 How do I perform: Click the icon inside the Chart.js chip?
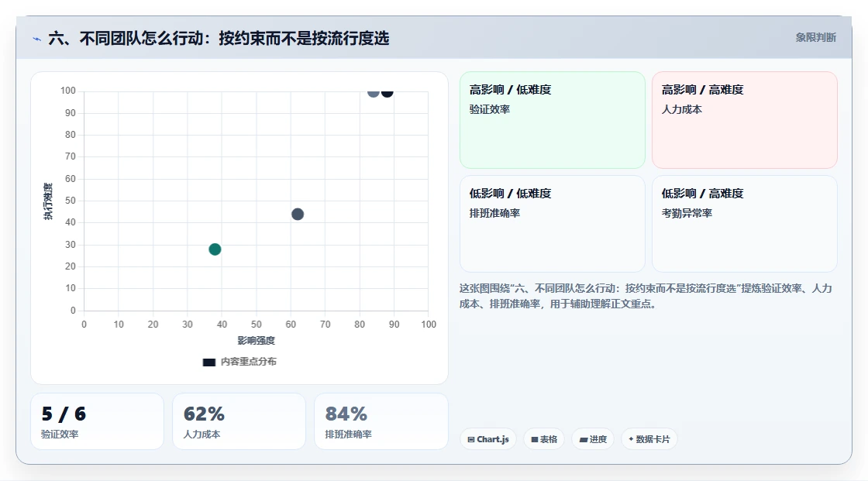(471, 439)
